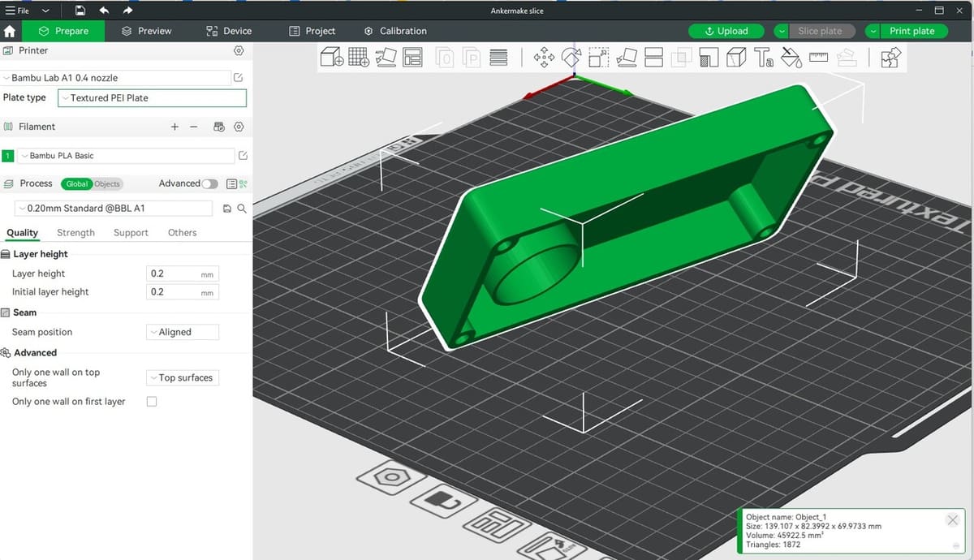This screenshot has width=974, height=560.
Task: Click the Print plate button
Action: pos(912,31)
